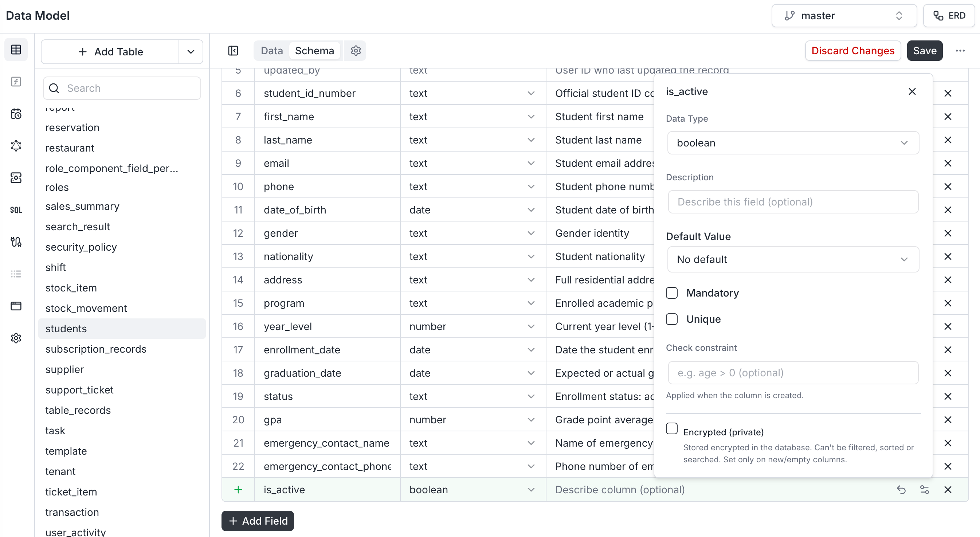
Task: Close the is_active field settings popup
Action: pos(912,92)
